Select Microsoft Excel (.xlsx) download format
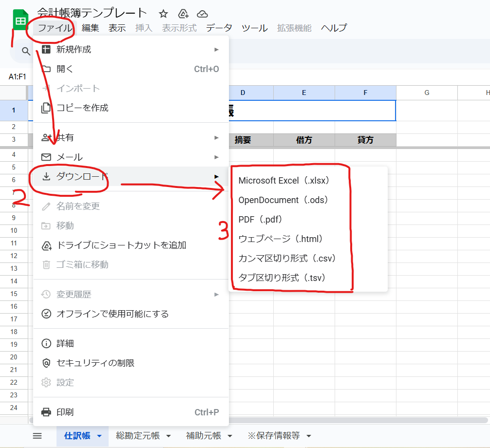490x448 pixels. coord(284,181)
